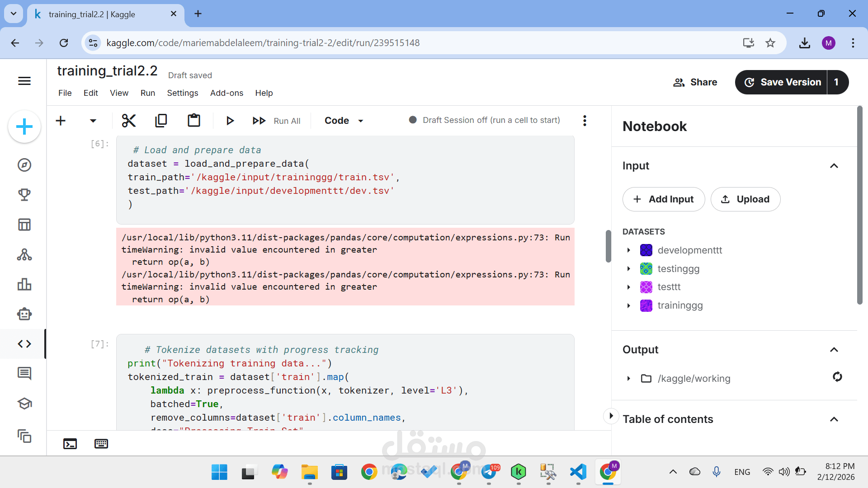
Task: Collapse the Output section chevron
Action: point(834,350)
